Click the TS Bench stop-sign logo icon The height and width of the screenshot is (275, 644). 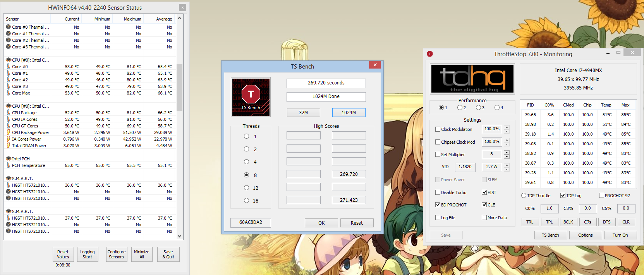tap(251, 96)
